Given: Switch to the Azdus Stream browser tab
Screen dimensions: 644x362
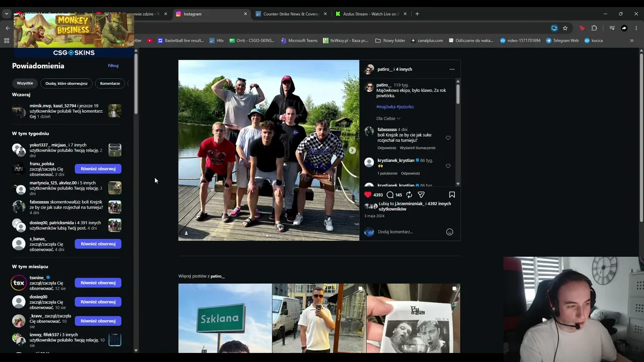Looking at the screenshot, I should [x=370, y=14].
